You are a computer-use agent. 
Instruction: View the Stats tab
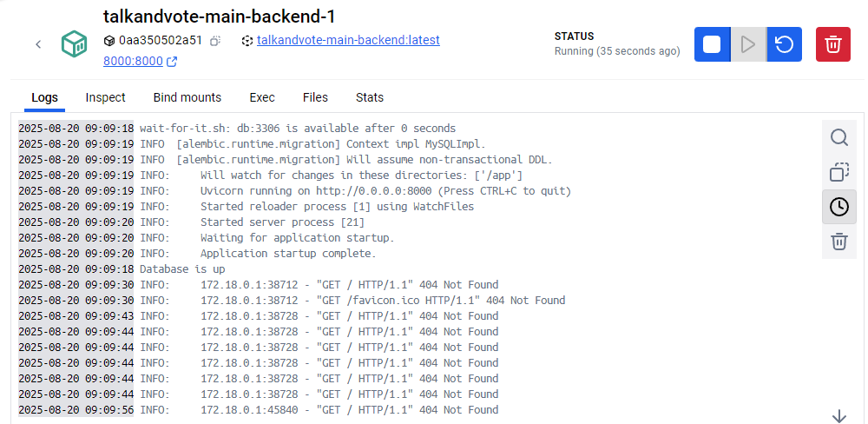(x=369, y=97)
